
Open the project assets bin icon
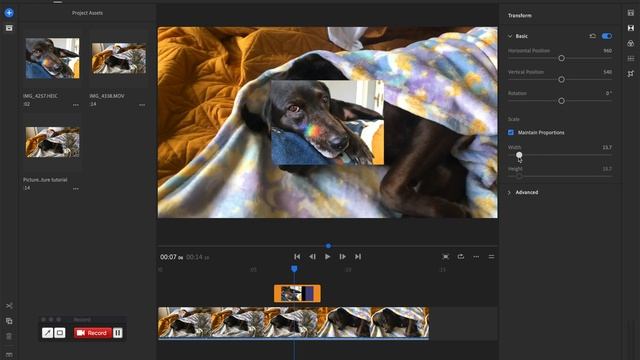point(9,28)
